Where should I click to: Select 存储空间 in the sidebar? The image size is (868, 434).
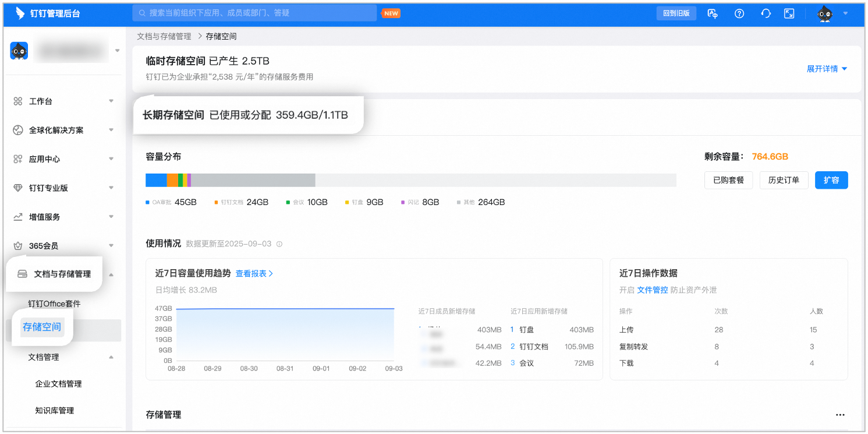tap(42, 327)
